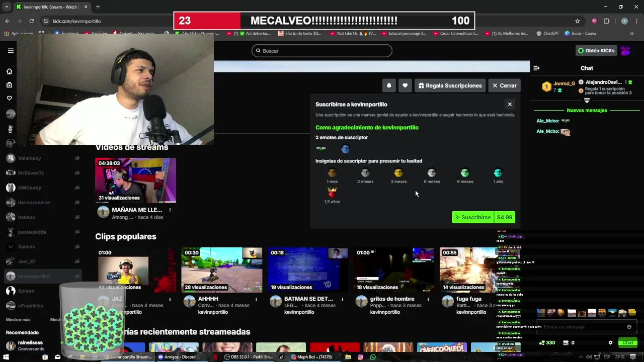Open the hamburger menu in Kick header

coord(11,51)
